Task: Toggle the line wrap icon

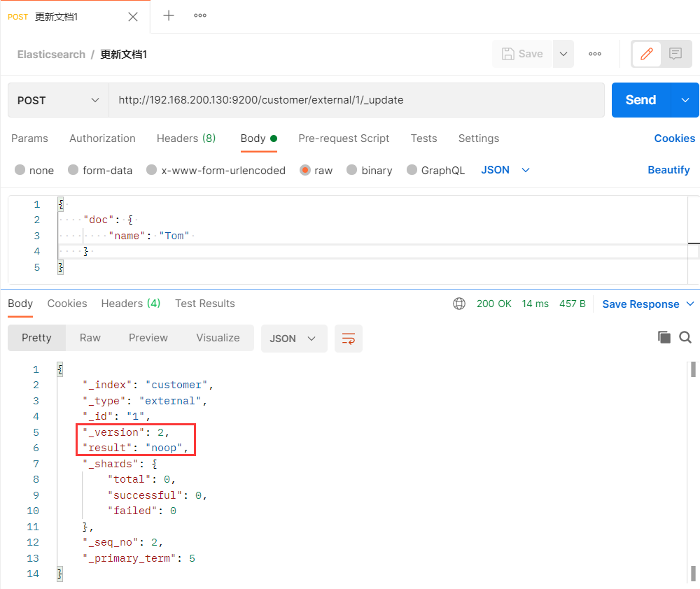Action: click(348, 339)
